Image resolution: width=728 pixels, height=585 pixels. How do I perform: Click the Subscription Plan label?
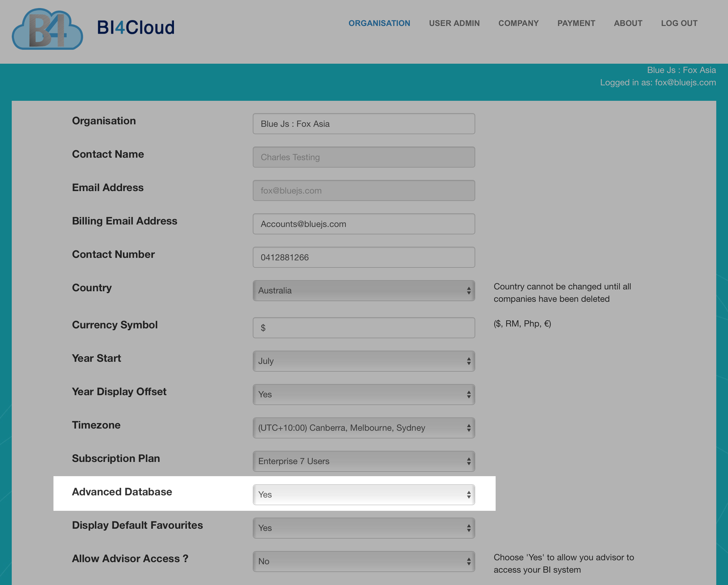point(116,458)
